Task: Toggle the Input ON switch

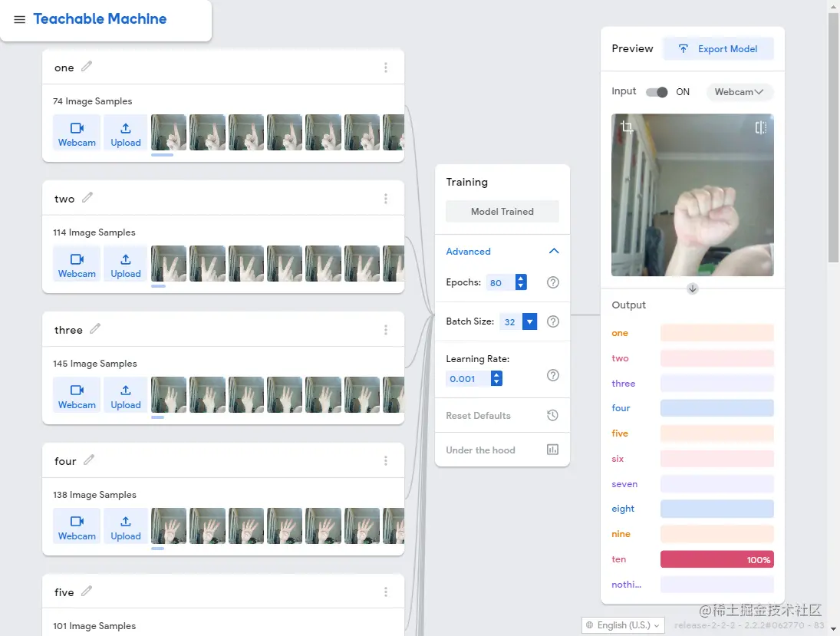Action: point(657,92)
